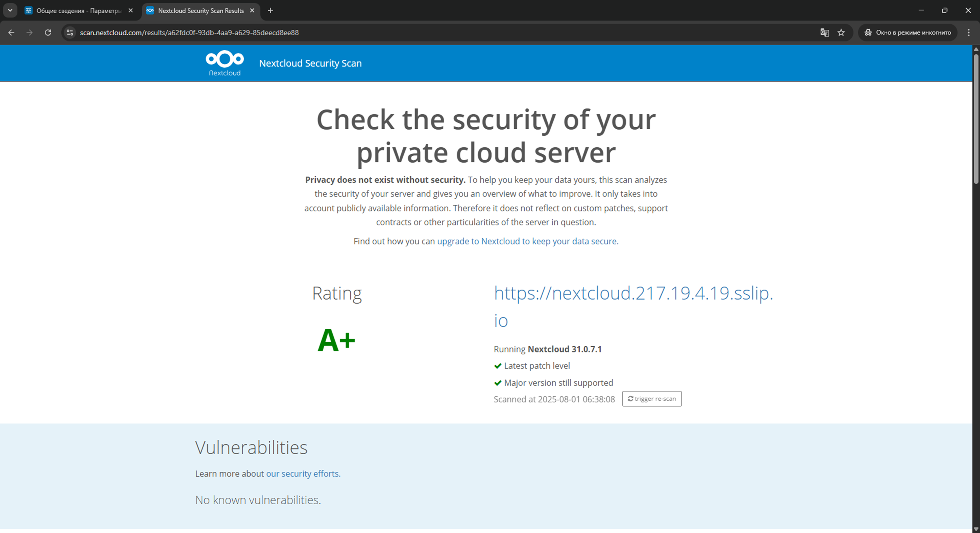The width and height of the screenshot is (980, 533).
Task: Click the scrollbar down arrow
Action: (x=976, y=529)
